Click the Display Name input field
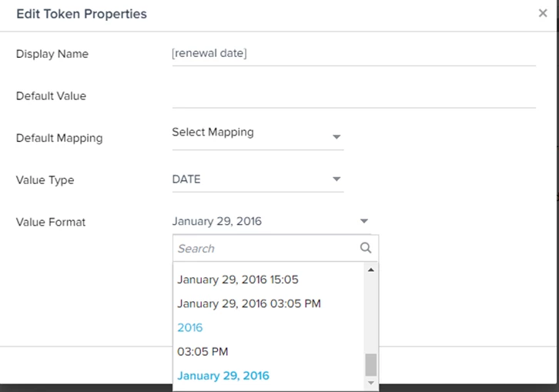Viewport: 559px width, 392px height. point(353,54)
